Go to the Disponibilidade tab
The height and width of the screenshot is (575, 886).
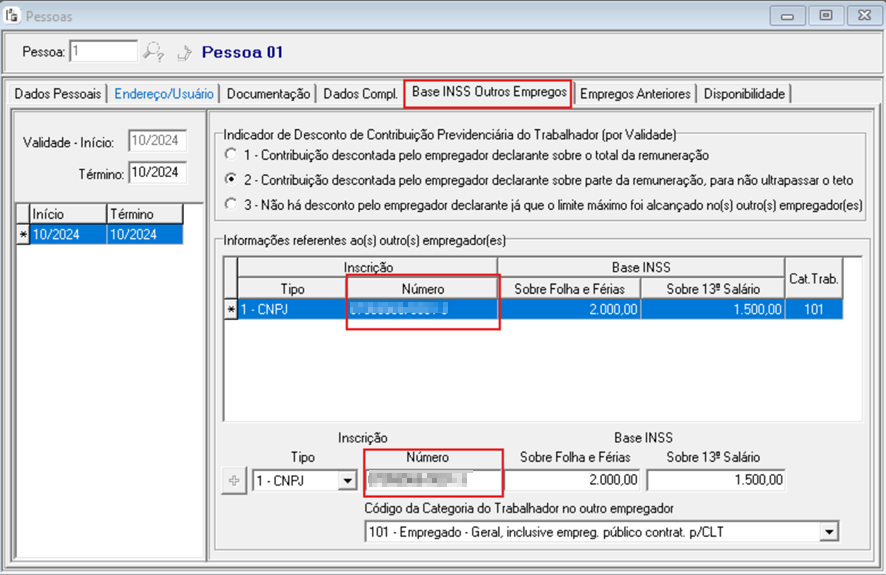(x=744, y=94)
